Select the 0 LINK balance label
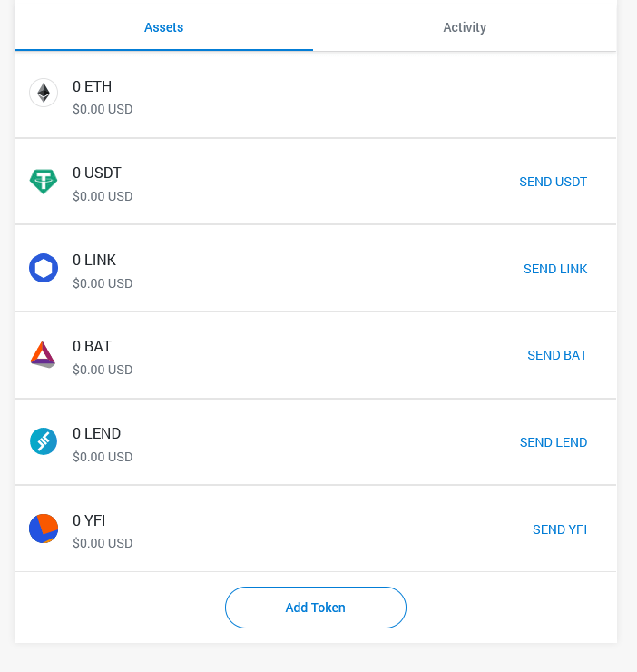Viewport: 637px width, 672px height. click(94, 260)
